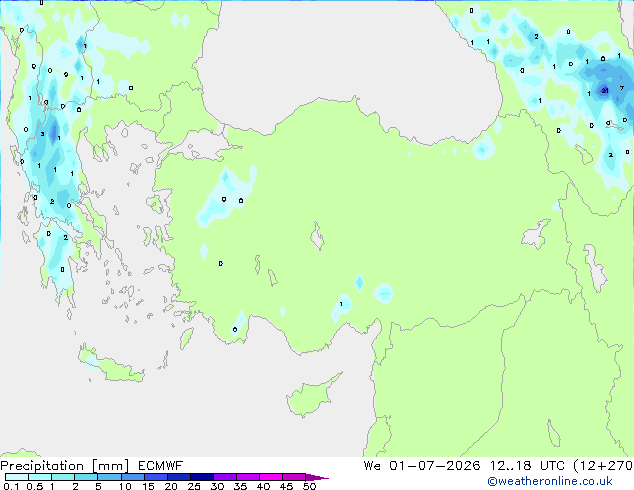Click the above-50 mm arrow legend tip
Viewport: 634px width, 490px height.
coord(317,477)
